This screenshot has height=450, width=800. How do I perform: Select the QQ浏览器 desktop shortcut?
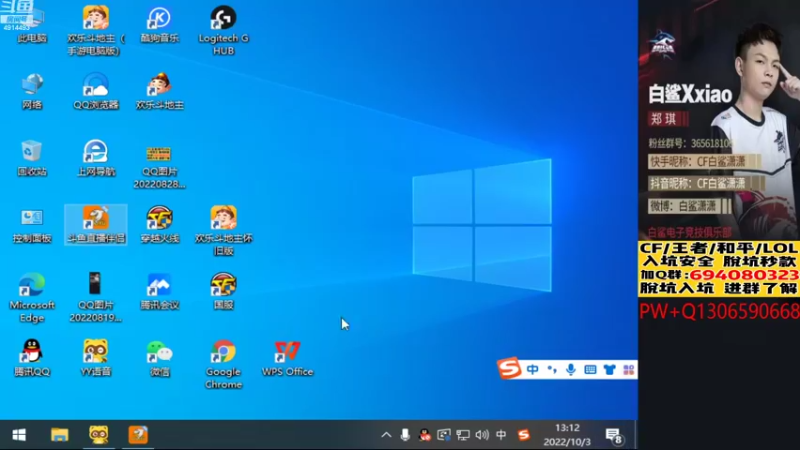pos(96,91)
